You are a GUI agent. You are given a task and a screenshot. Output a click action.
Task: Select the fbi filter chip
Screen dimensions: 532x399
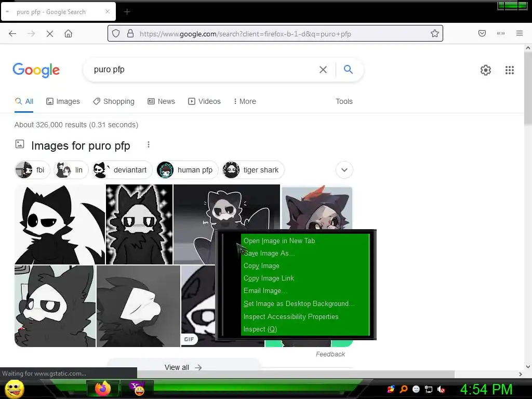(x=32, y=170)
